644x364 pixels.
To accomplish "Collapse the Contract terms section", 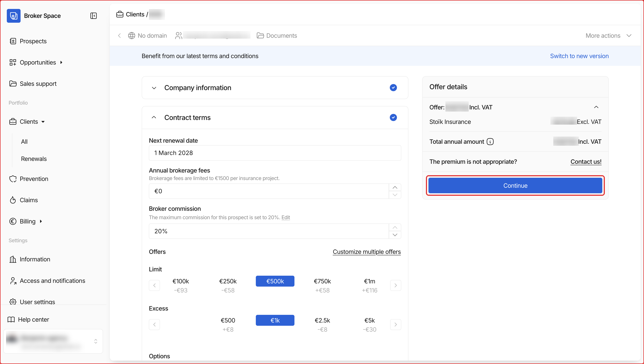I will coord(154,117).
